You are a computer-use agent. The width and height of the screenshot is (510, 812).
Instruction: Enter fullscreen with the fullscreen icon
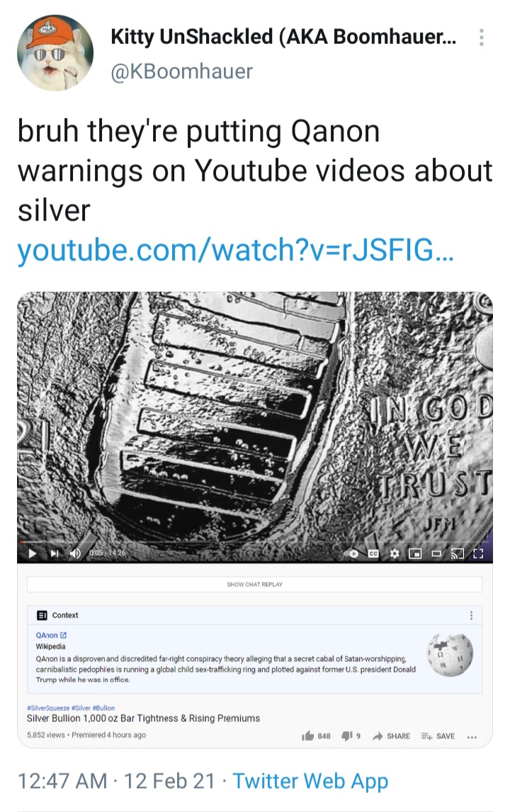click(x=478, y=553)
